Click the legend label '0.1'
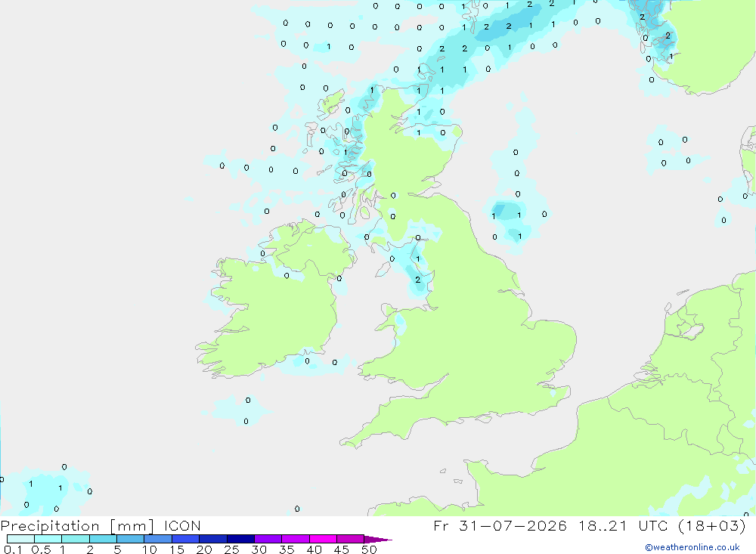Screen dimensions: 756x554 (13, 549)
